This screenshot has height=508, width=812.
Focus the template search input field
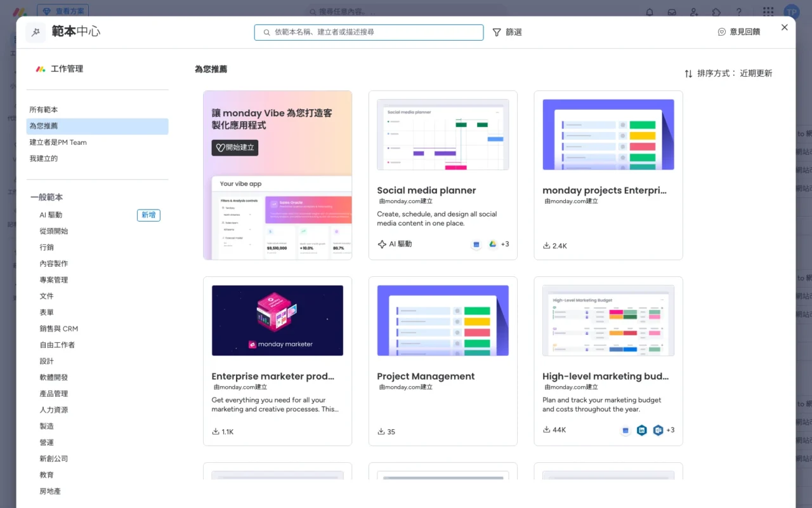point(369,32)
